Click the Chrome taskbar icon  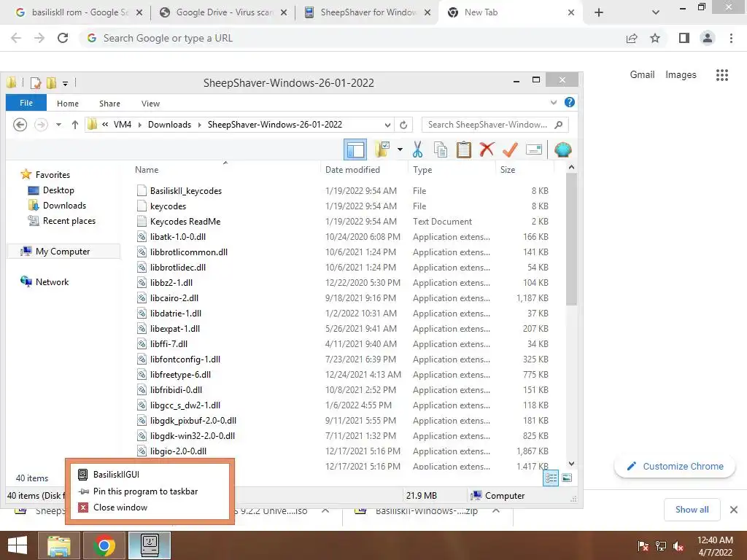point(104,545)
